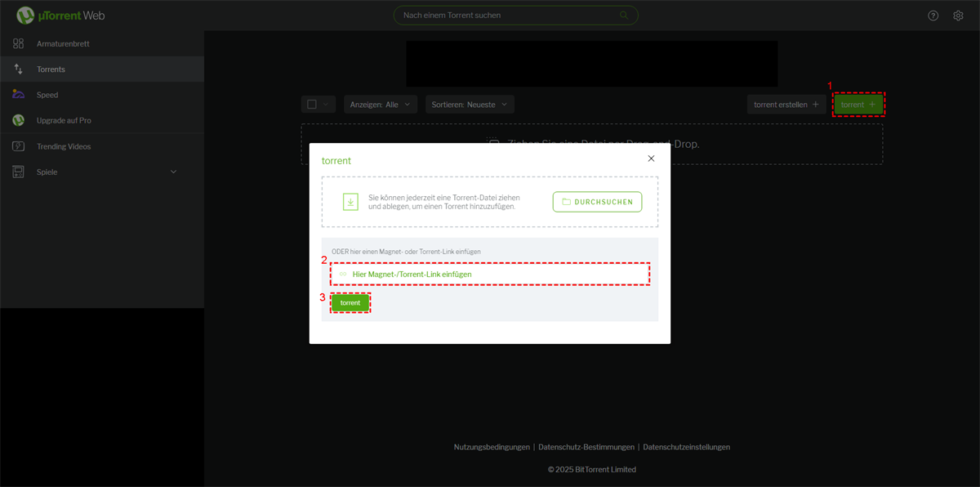Image resolution: width=980 pixels, height=487 pixels.
Task: Open the help question mark icon
Action: point(933,16)
